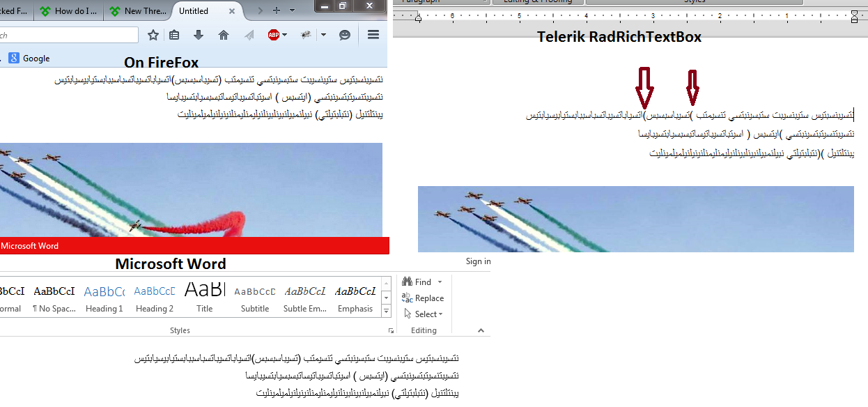Collapse the Word ribbon
Image resolution: width=868 pixels, height=407 pixels.
coord(481,330)
